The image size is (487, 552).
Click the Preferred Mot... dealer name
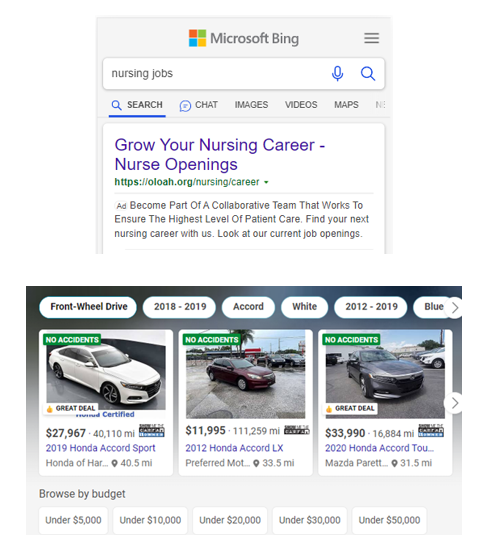[x=218, y=463]
